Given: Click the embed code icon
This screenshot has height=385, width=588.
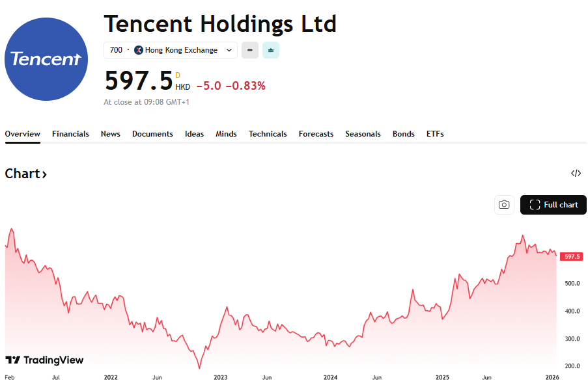Looking at the screenshot, I should [x=576, y=173].
